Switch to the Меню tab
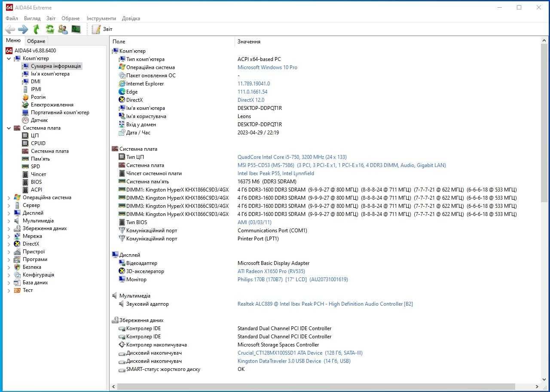The image size is (550, 392). point(13,40)
